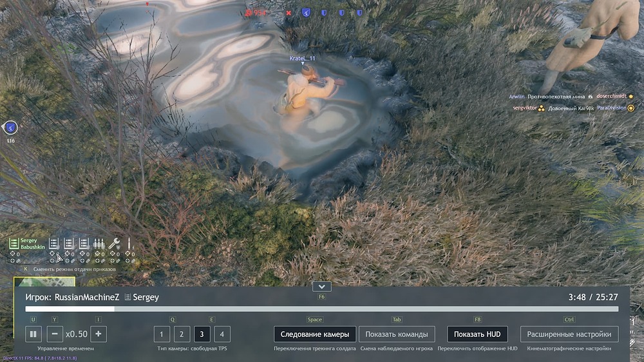Image resolution: width=644 pixels, height=362 pixels.
Task: Select Sergey Babushkin squad leader icon
Action: (14, 243)
